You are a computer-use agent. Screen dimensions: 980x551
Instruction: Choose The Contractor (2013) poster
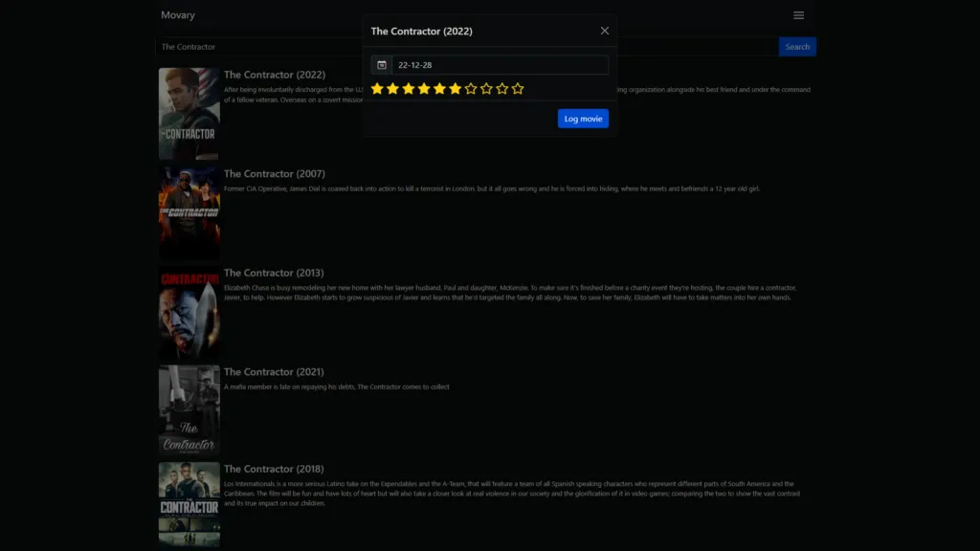click(x=189, y=312)
